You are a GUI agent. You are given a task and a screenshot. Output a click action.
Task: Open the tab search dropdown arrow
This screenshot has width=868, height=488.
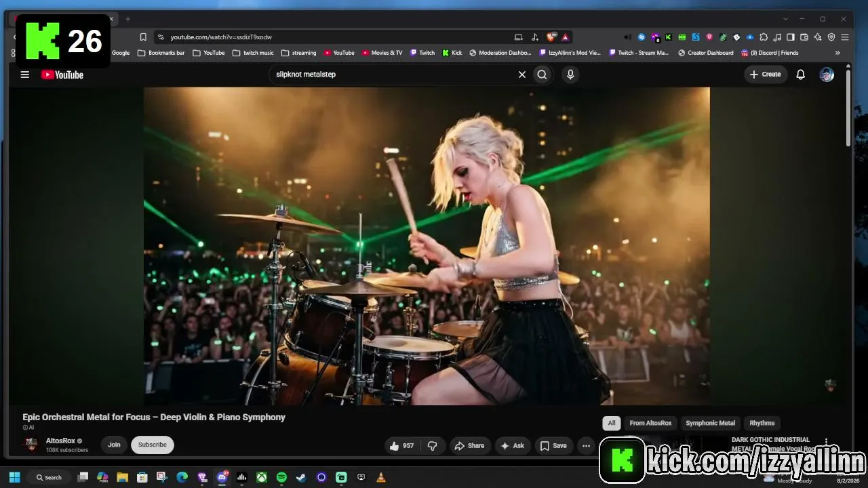coord(786,19)
